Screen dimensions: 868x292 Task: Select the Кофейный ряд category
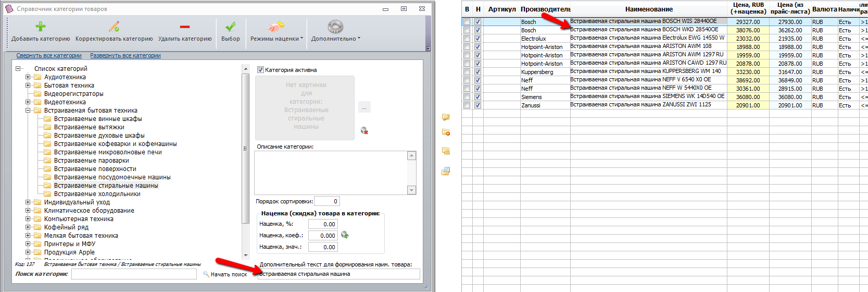[x=66, y=227]
